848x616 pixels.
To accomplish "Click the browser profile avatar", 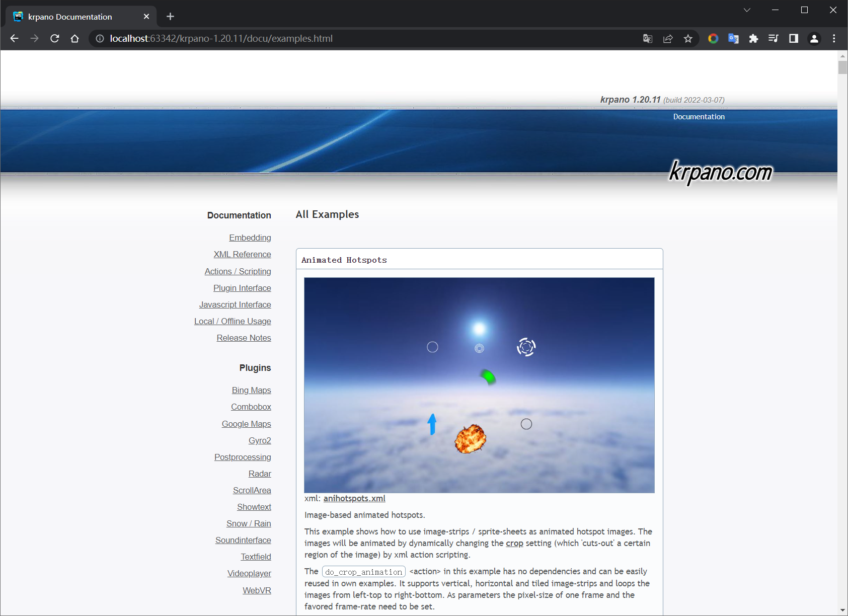I will tap(814, 38).
